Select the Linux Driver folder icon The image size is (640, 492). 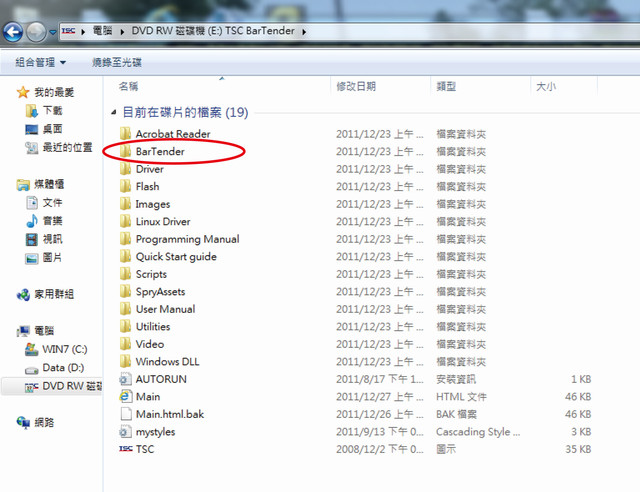tap(125, 221)
